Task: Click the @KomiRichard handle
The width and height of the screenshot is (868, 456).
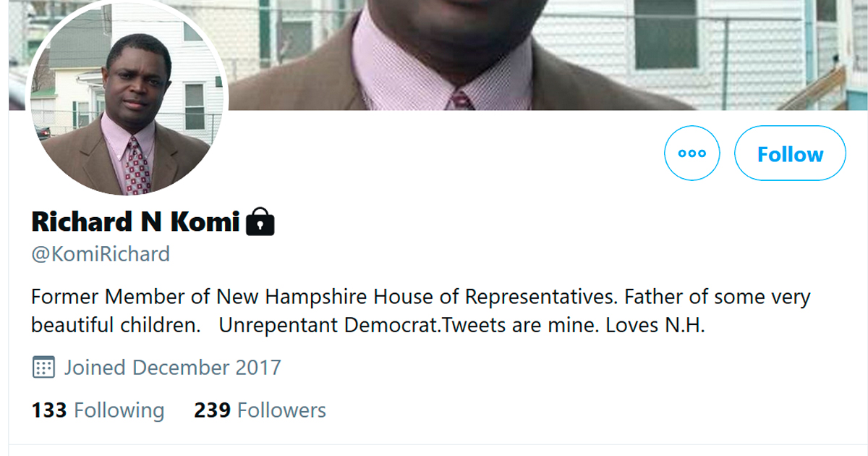Action: tap(101, 254)
